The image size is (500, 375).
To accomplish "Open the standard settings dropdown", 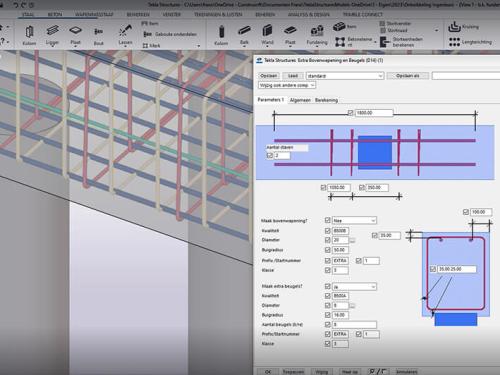I will (x=345, y=76).
